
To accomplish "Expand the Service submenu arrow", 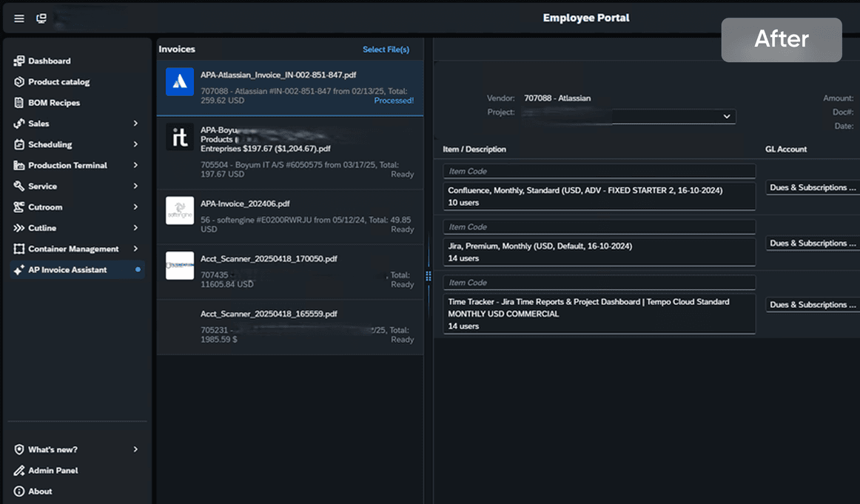I will [x=135, y=186].
